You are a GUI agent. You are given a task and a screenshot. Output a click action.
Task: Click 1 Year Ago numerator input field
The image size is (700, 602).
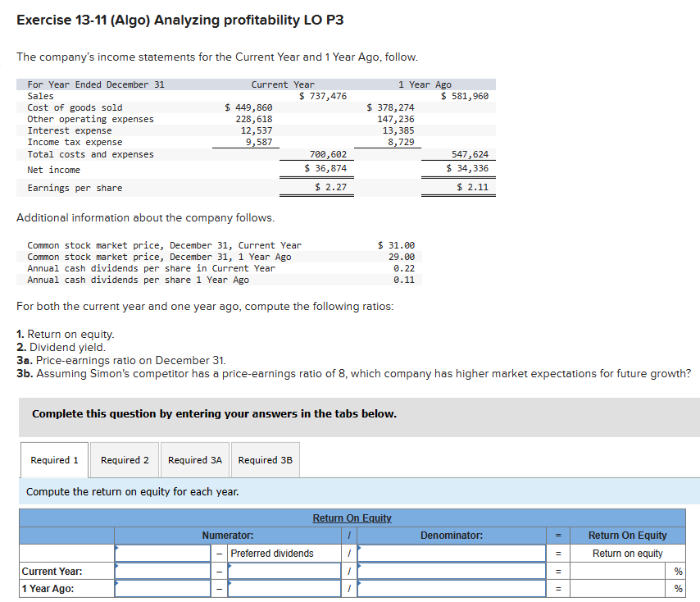[x=162, y=589]
